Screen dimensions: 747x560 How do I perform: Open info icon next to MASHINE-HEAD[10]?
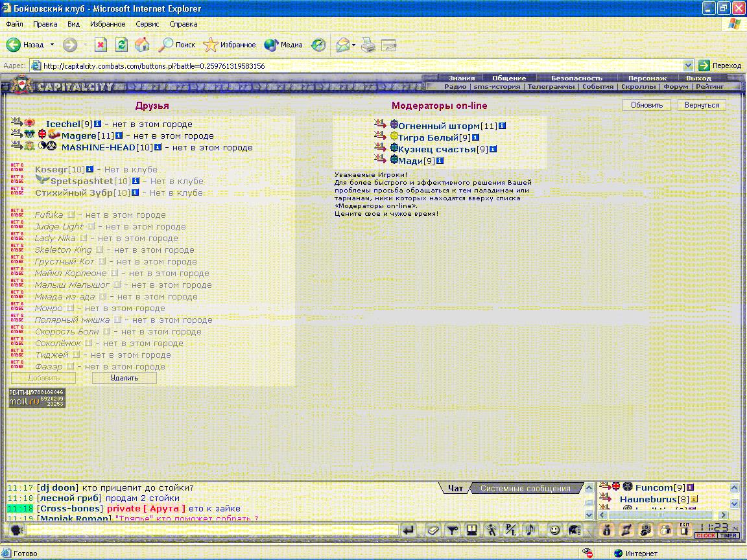click(x=158, y=147)
